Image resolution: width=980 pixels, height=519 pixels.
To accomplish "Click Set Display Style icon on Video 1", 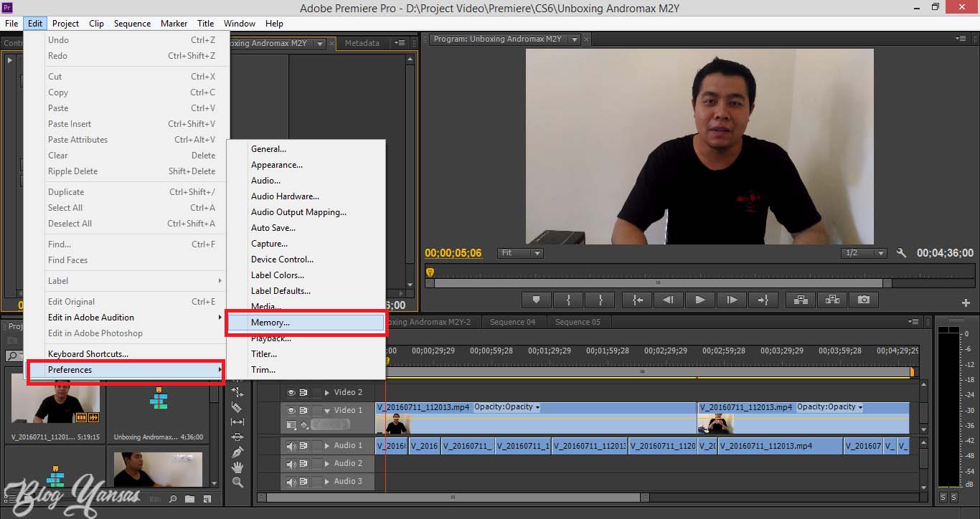I will pos(291,425).
